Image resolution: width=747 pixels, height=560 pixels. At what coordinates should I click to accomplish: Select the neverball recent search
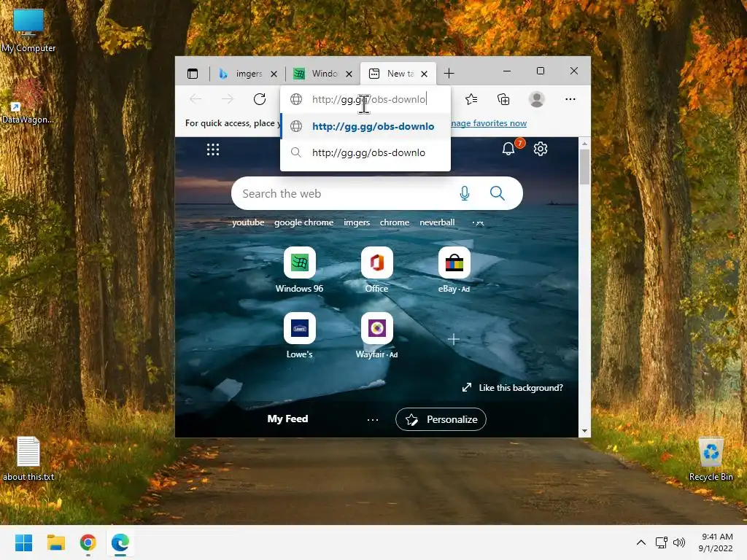[437, 222]
